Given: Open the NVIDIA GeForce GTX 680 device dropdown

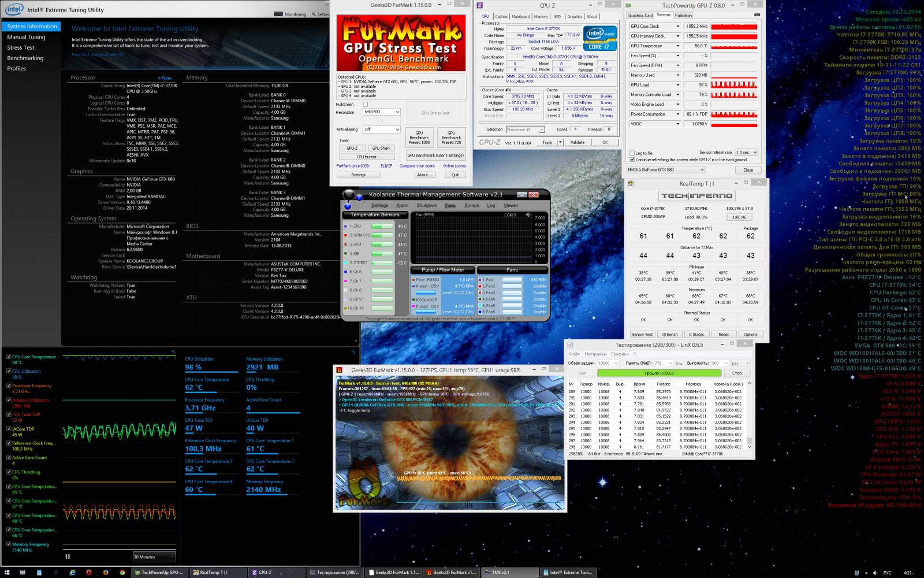Looking at the screenshot, I should tap(666, 170).
